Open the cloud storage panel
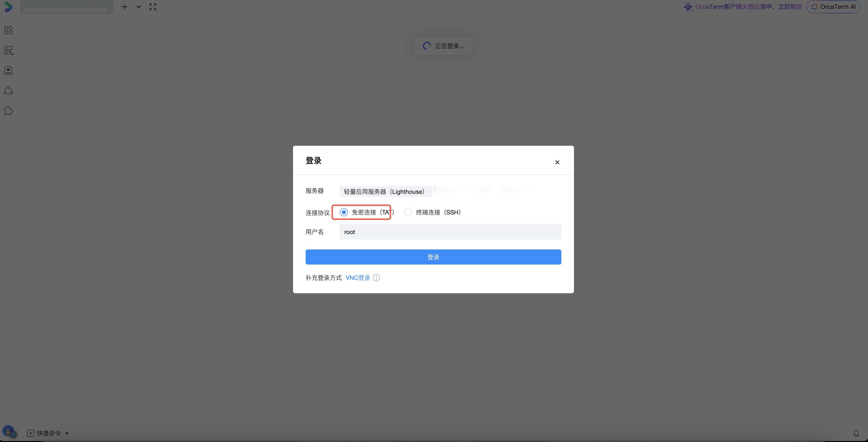This screenshot has height=442, width=868. [8, 70]
